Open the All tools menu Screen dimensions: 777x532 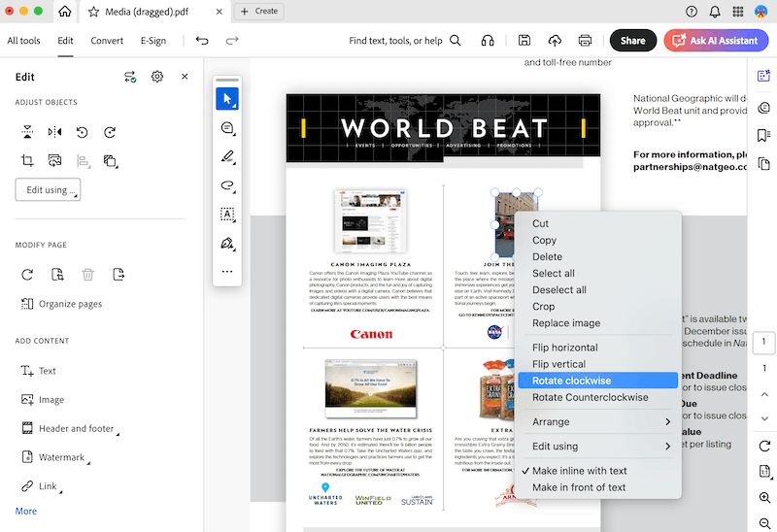coord(23,41)
